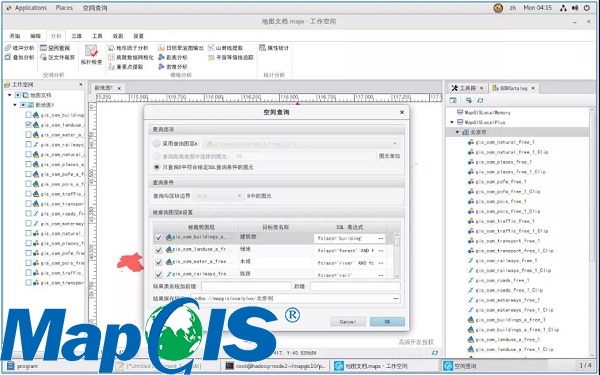Open 离散数据网格化 gridding tool
Image resolution: width=600 pixels, height=375 pixels.
[x=131, y=57]
